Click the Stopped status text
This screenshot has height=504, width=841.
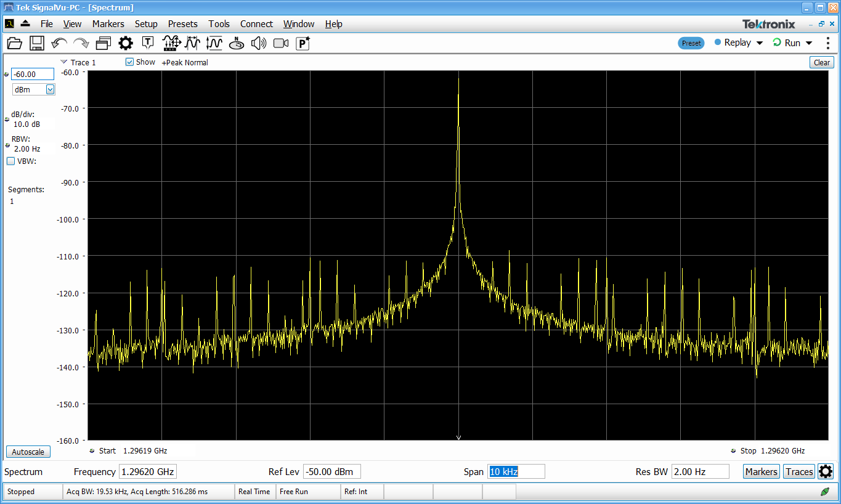pos(21,492)
